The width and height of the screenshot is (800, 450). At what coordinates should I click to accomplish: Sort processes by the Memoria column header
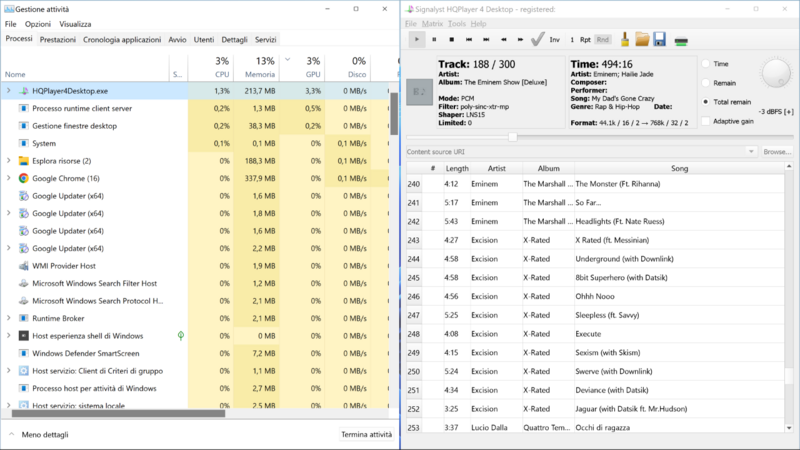(x=257, y=67)
